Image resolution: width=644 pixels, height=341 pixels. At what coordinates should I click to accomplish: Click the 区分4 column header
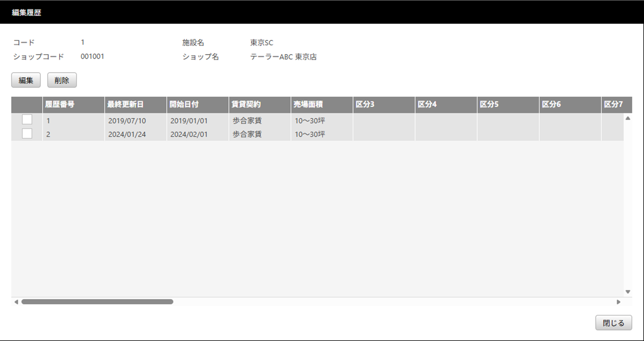tap(446, 105)
